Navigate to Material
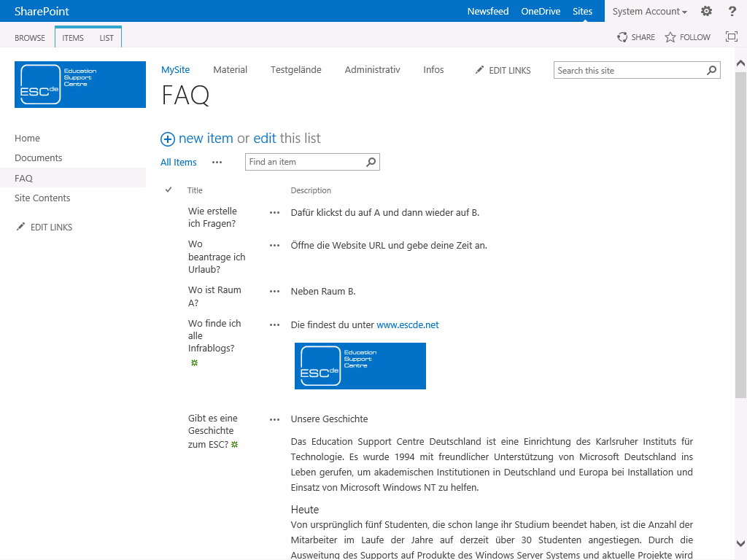747x560 pixels. pyautogui.click(x=230, y=69)
